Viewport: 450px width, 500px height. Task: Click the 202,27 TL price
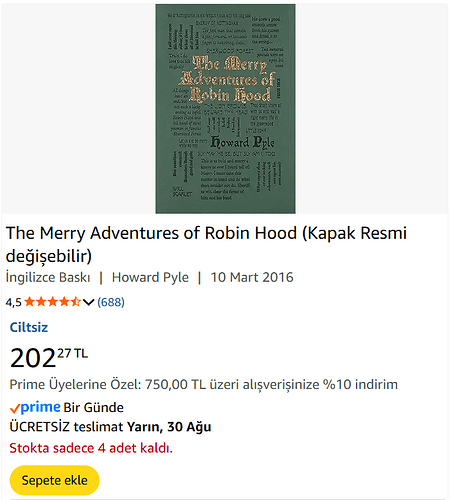(x=49, y=357)
